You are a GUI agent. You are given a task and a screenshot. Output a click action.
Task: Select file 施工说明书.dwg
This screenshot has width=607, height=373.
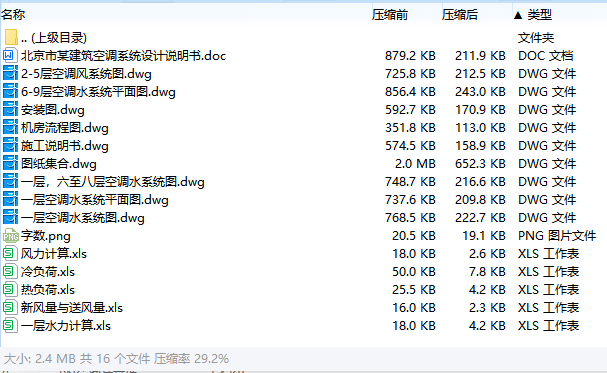(64, 145)
